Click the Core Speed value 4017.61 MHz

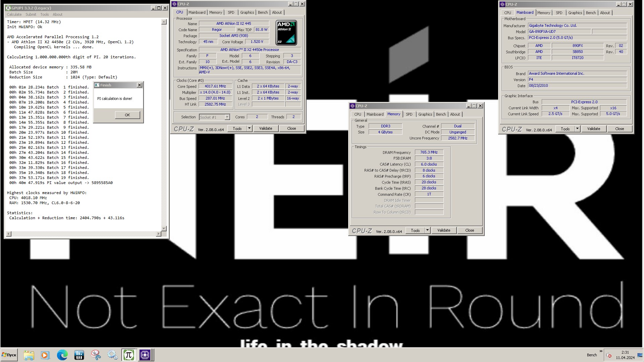[215, 86]
